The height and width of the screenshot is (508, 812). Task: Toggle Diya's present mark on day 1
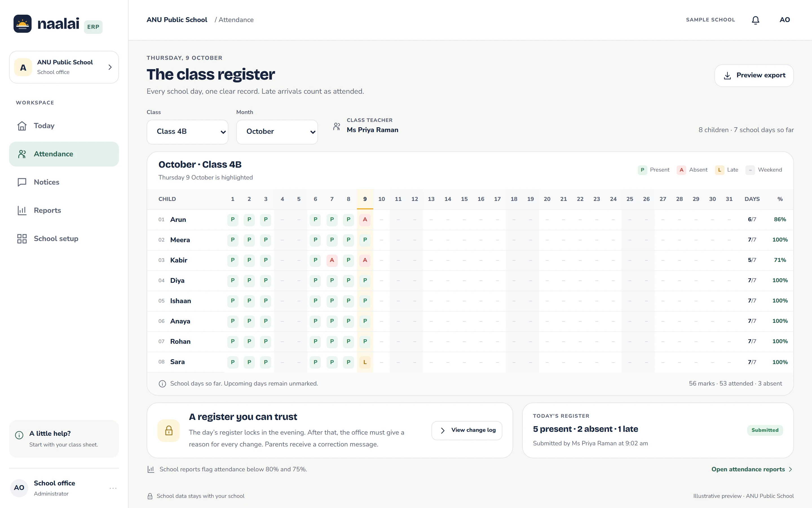point(233,281)
